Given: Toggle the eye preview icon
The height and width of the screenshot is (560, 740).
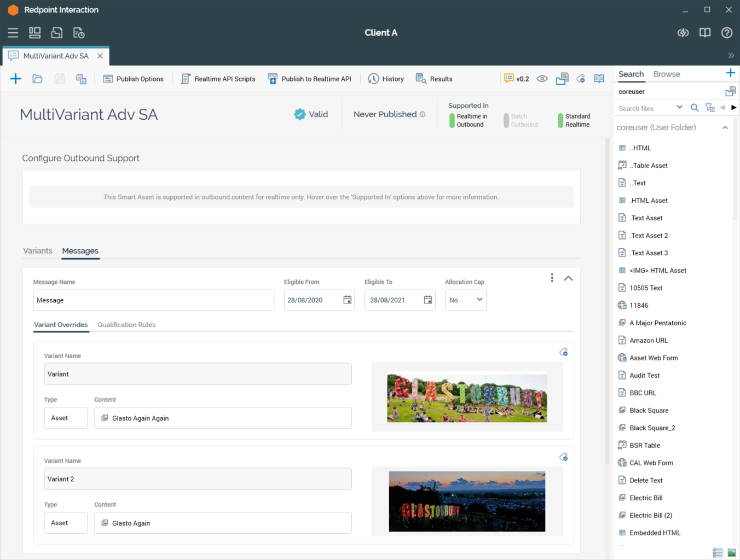Looking at the screenshot, I should [542, 79].
